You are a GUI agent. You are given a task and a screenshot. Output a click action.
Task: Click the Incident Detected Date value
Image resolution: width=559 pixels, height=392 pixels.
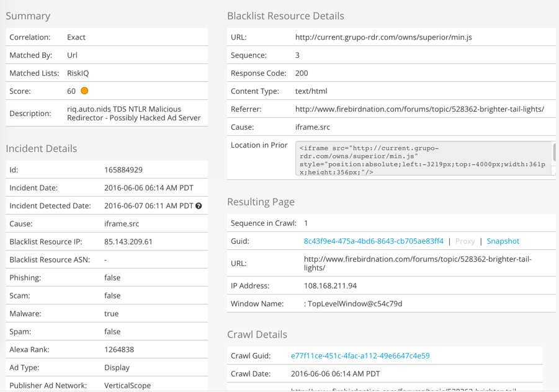[149, 206]
